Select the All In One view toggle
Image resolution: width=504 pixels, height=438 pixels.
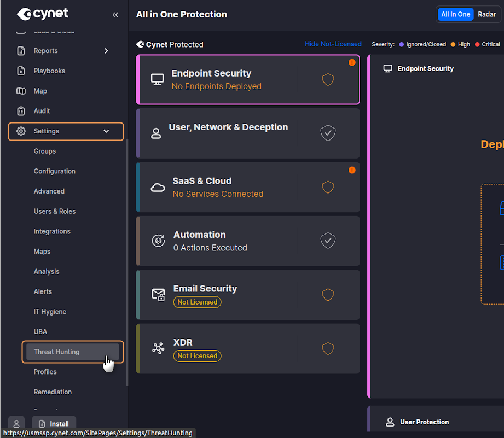455,15
